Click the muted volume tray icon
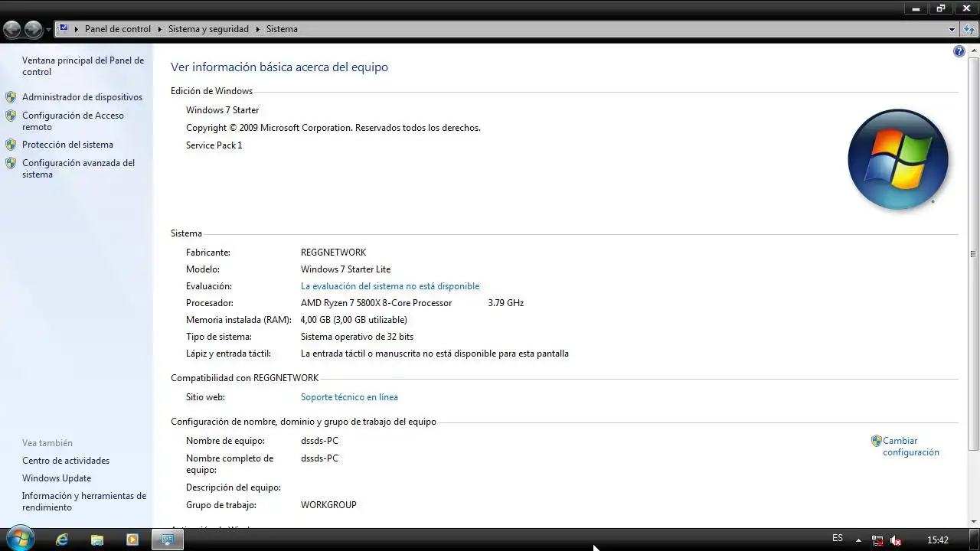 [x=897, y=540]
